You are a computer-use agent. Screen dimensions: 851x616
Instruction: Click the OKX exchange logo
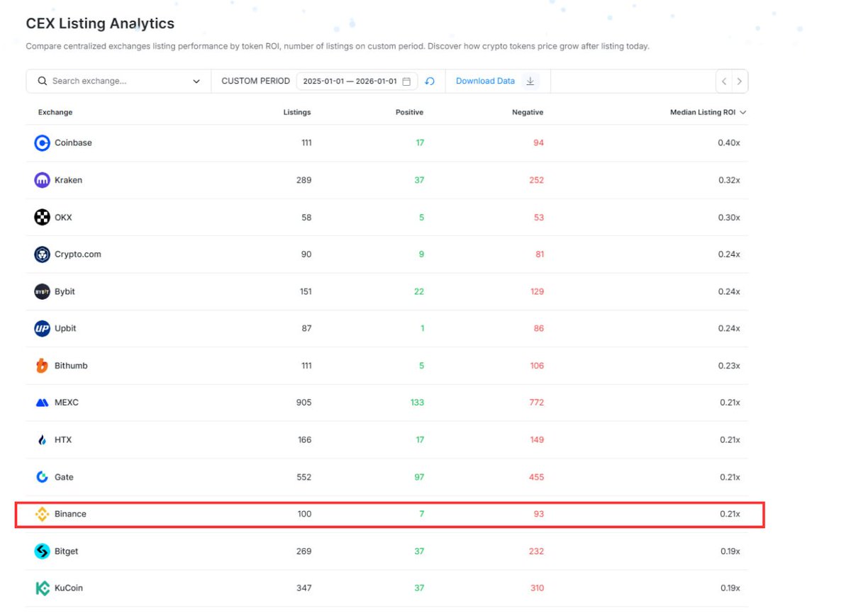43,217
